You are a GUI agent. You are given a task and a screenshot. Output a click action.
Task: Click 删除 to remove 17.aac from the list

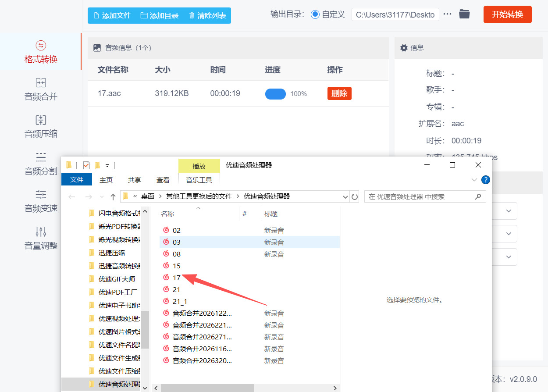[339, 93]
